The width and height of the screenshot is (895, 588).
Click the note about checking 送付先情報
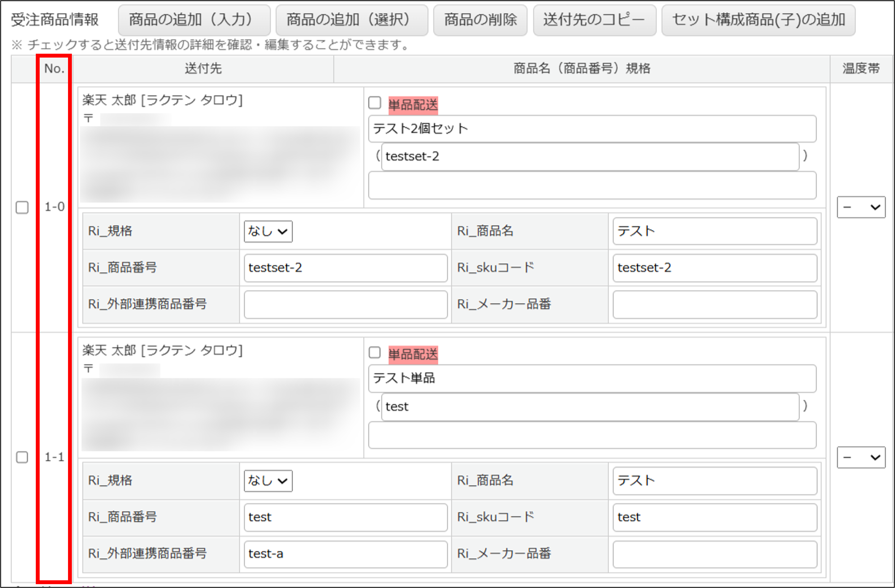(211, 45)
